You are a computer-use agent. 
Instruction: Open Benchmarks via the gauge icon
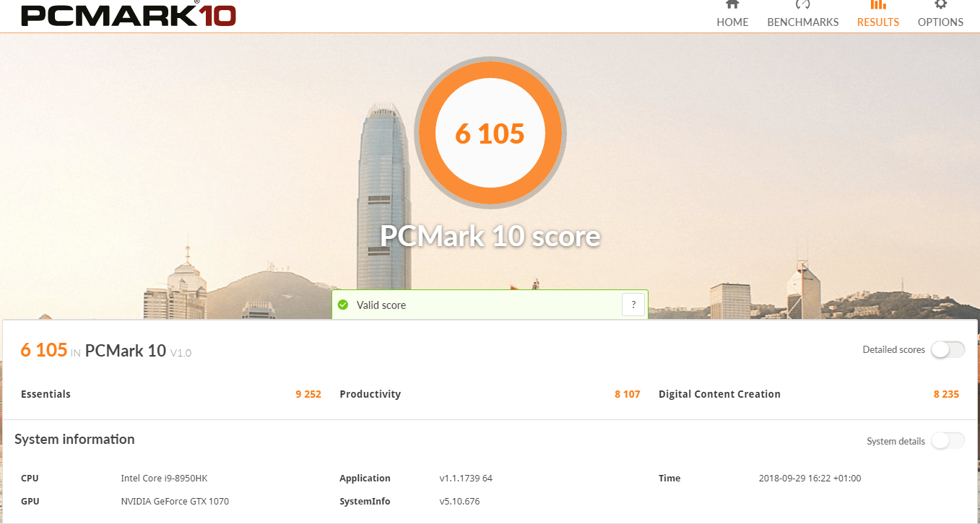[802, 4]
